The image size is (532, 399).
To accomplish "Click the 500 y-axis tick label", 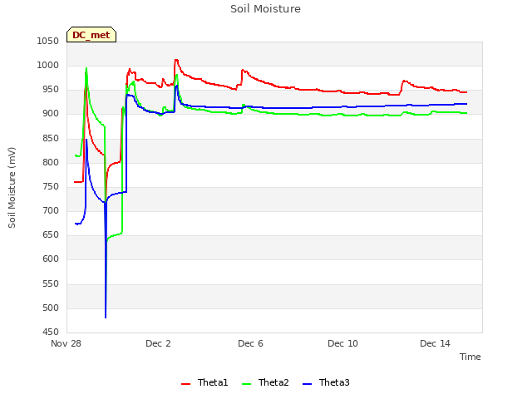I will pyautogui.click(x=51, y=308).
